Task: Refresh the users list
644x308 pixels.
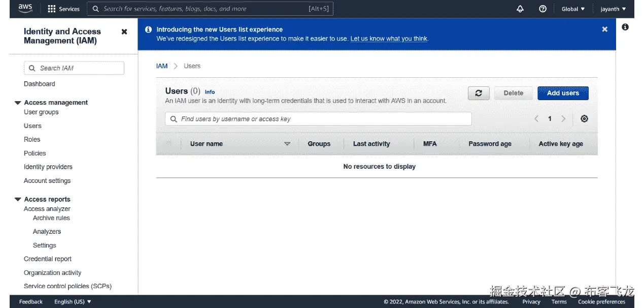Action: click(479, 93)
